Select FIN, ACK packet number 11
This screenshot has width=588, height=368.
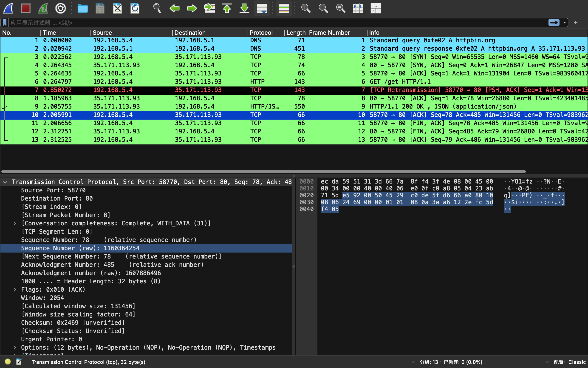coord(294,123)
